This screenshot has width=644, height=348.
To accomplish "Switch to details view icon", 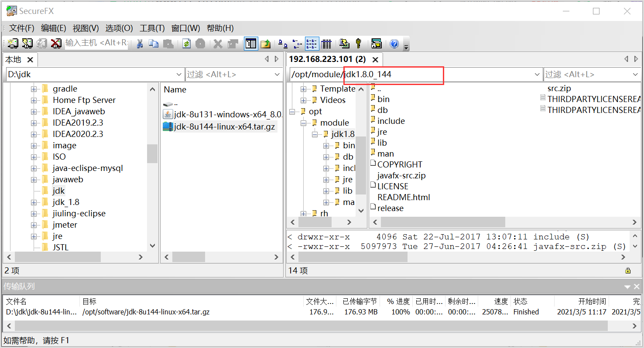I will pos(326,44).
